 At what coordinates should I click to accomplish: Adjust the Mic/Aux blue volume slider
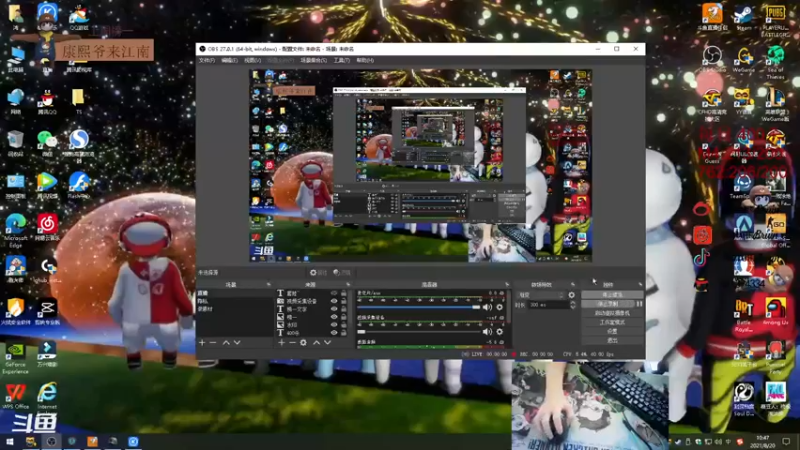(x=418, y=307)
